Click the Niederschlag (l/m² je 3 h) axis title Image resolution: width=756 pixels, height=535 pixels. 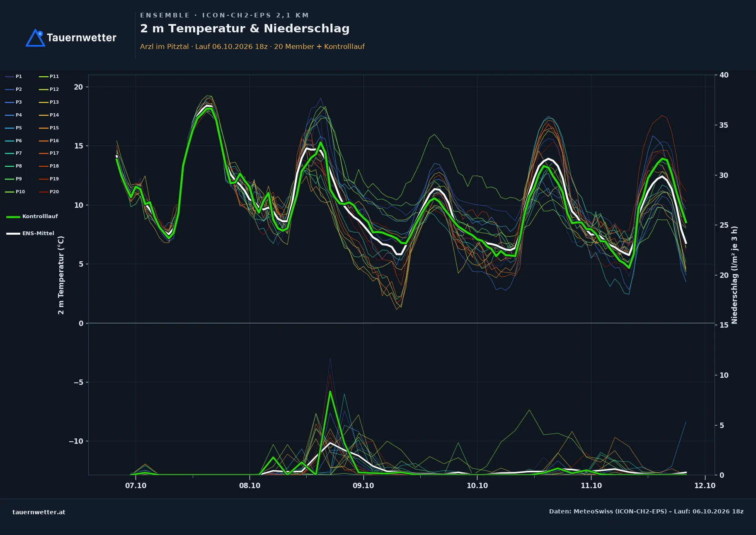point(734,275)
